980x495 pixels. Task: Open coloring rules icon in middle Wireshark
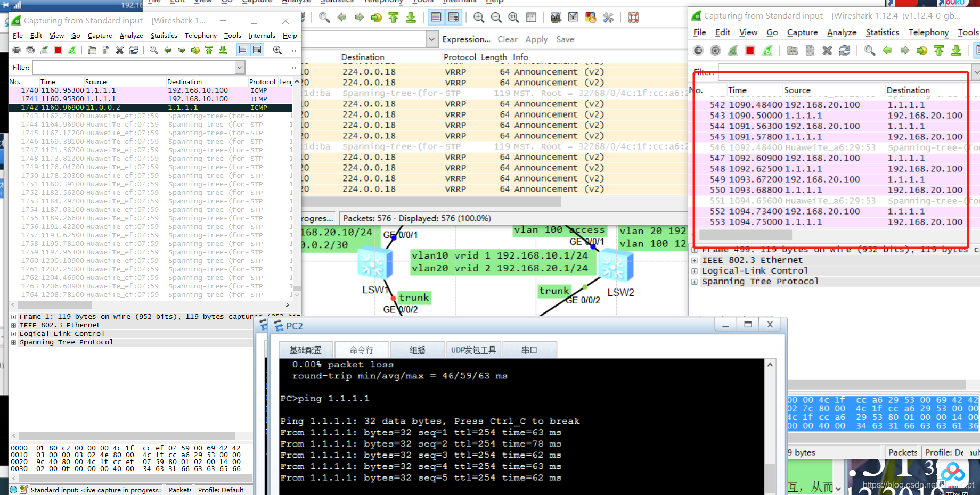[591, 18]
